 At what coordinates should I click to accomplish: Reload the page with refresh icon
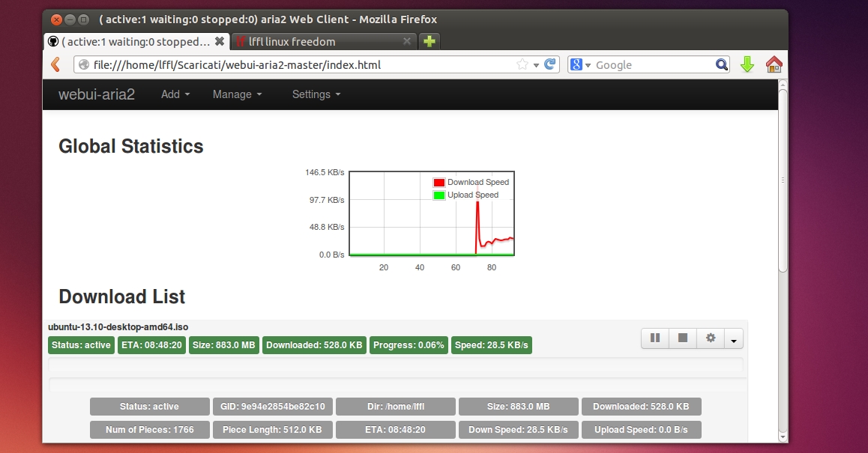click(x=549, y=64)
